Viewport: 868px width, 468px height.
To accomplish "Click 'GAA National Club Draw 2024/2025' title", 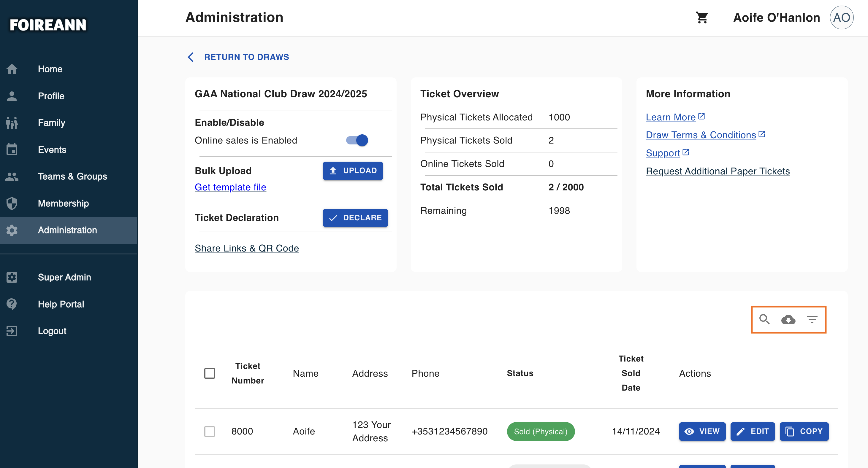I will tap(281, 94).
